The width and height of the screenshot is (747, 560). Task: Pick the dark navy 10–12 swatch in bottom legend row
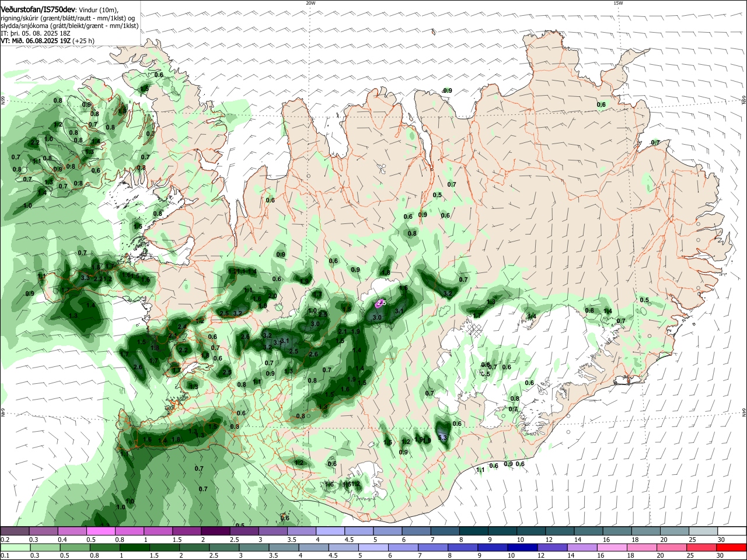point(522,548)
